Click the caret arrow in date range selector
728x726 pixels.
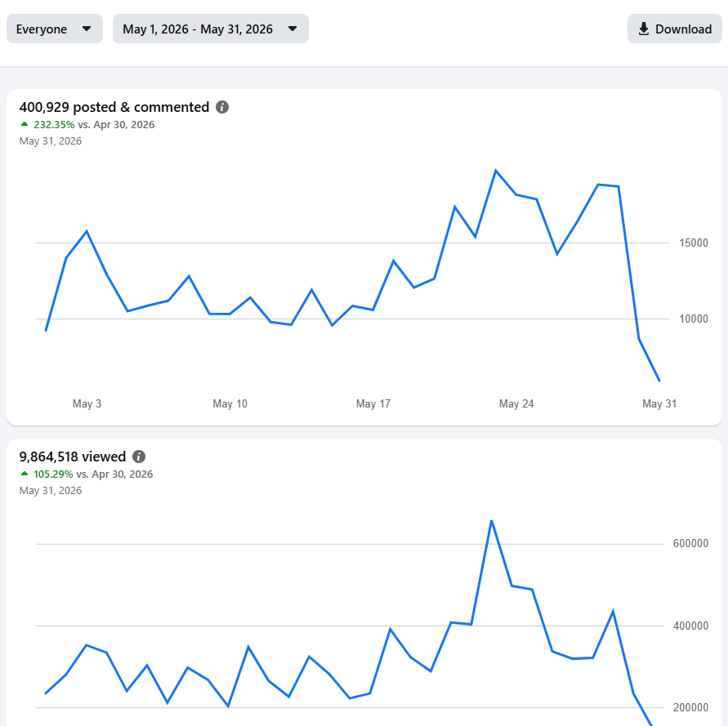pos(293,29)
